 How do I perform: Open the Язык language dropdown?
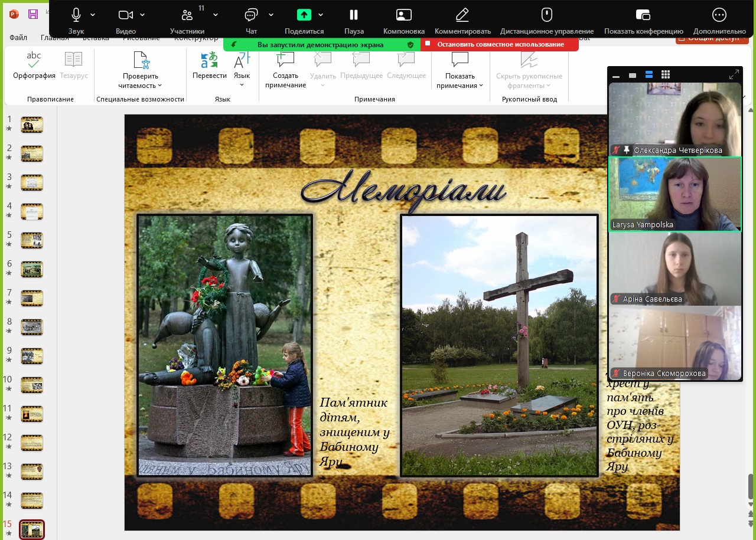(x=242, y=68)
